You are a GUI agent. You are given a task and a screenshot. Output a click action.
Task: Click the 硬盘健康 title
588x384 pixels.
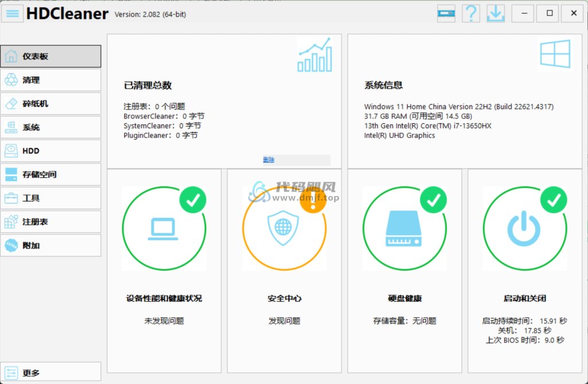[405, 298]
